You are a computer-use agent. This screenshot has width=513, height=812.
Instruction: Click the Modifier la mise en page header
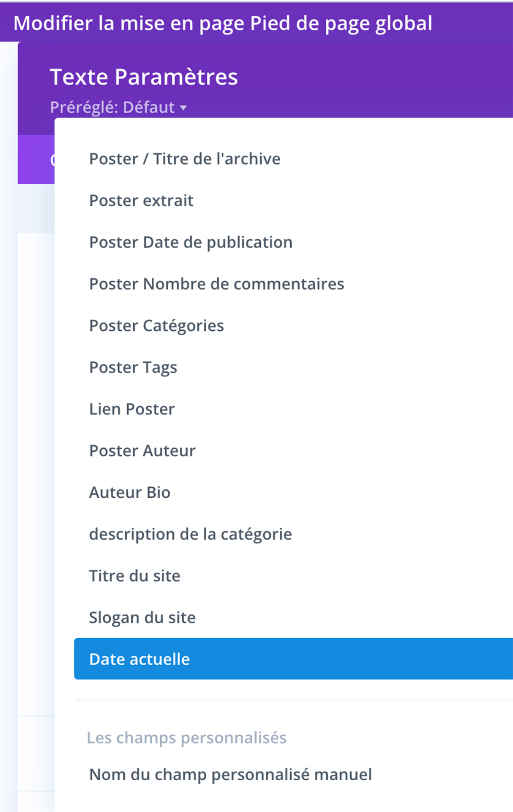pos(223,23)
